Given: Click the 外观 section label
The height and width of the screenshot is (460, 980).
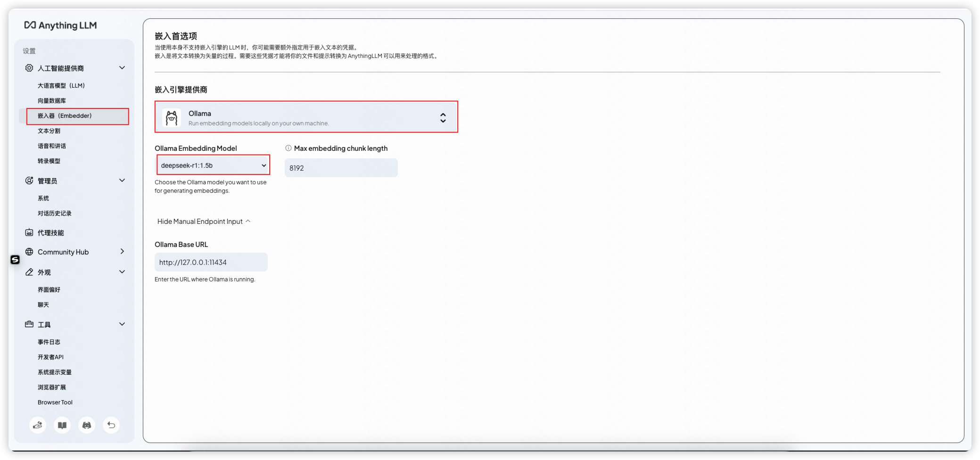Looking at the screenshot, I should 44,272.
